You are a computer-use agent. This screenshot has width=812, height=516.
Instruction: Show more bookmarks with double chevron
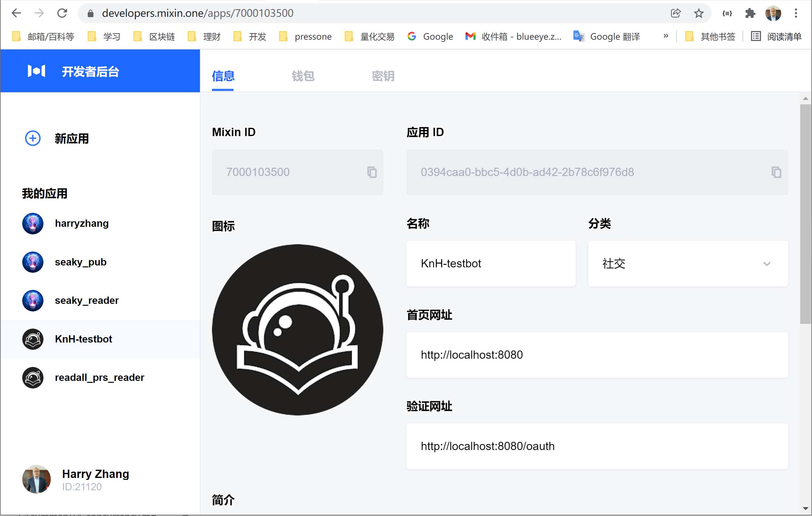click(666, 36)
